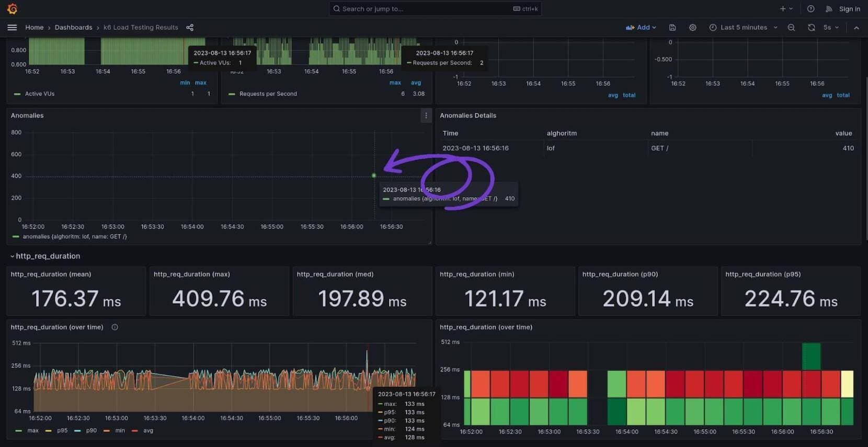The height and width of the screenshot is (447, 868).
Task: Open the news feed icon
Action: click(829, 9)
